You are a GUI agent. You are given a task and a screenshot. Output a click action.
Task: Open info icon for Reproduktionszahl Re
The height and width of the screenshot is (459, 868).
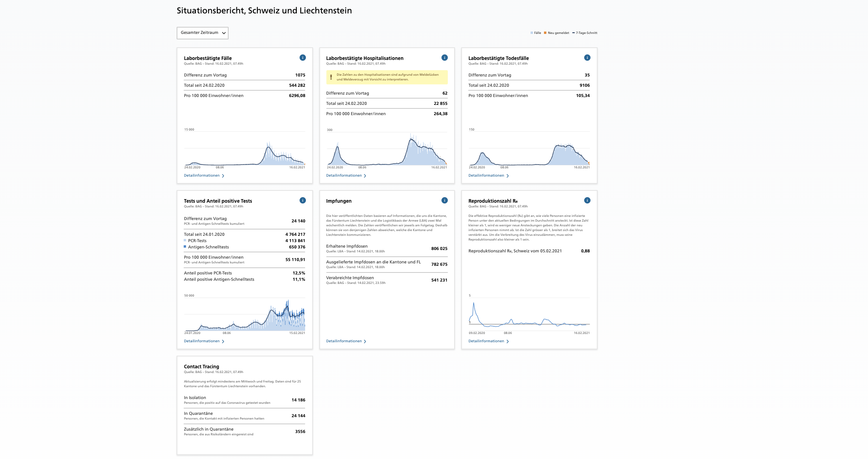(x=587, y=200)
